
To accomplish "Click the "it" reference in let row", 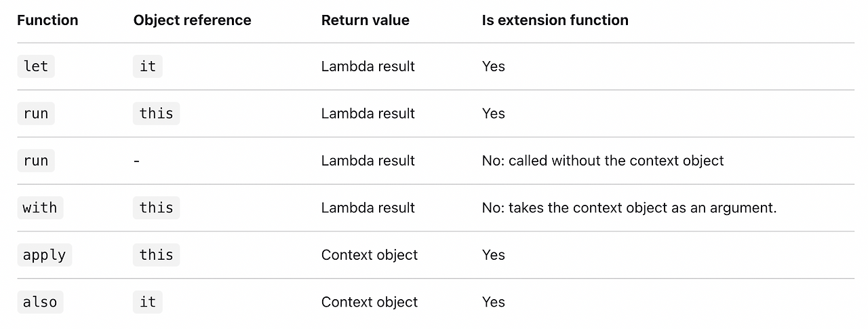I will 148,66.
